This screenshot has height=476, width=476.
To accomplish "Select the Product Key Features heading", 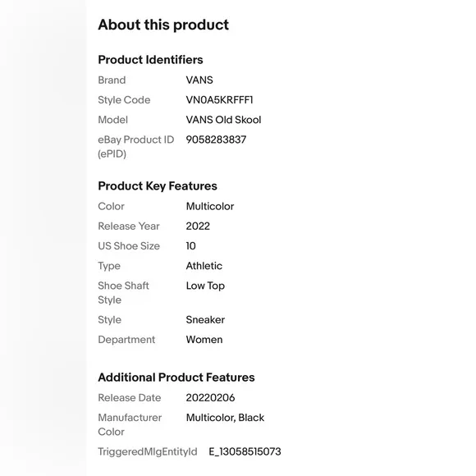I will 158,186.
